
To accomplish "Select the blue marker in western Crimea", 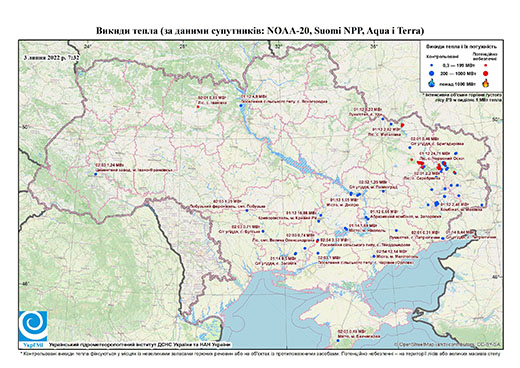I will coord(338,340).
